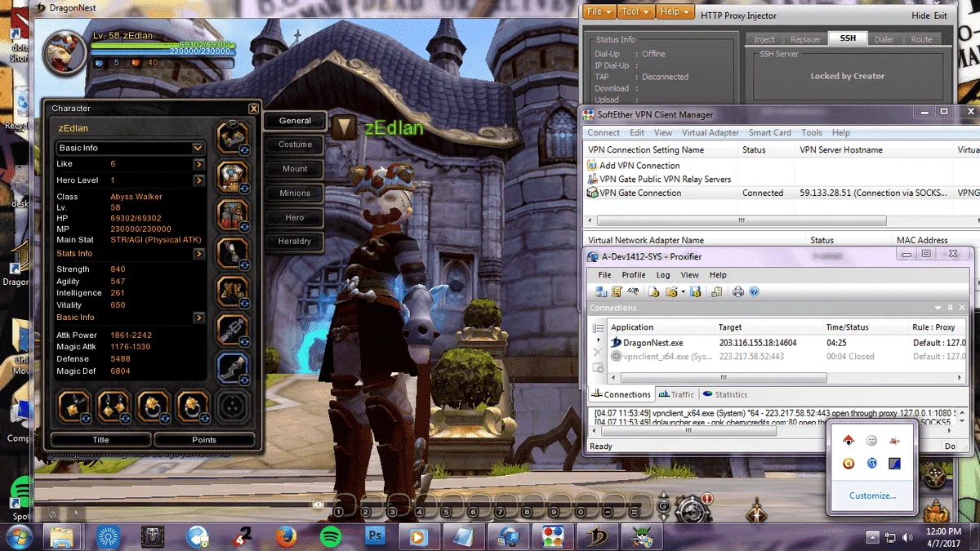
Task: Expand the Hero Level row arrow
Action: pyautogui.click(x=198, y=180)
